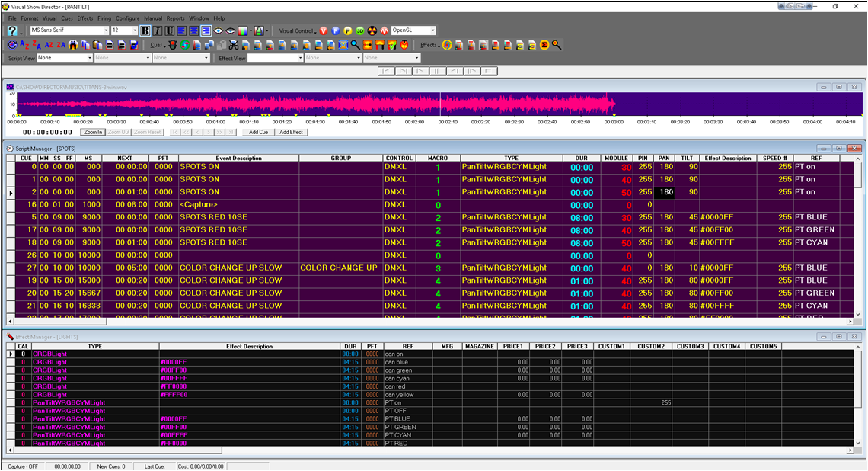Click the Zoom Out button
The image size is (868, 471).
[119, 132]
